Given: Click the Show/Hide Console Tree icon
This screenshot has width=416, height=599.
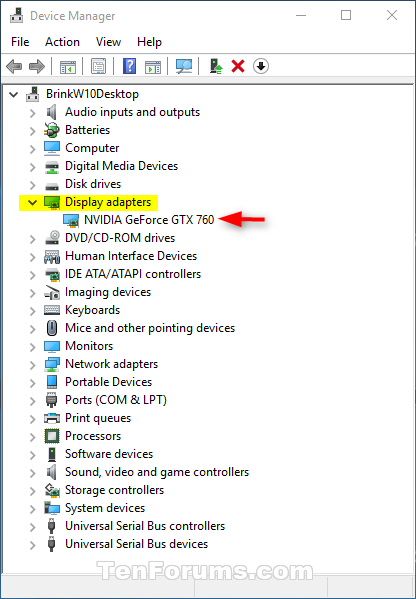Looking at the screenshot, I should click(68, 66).
